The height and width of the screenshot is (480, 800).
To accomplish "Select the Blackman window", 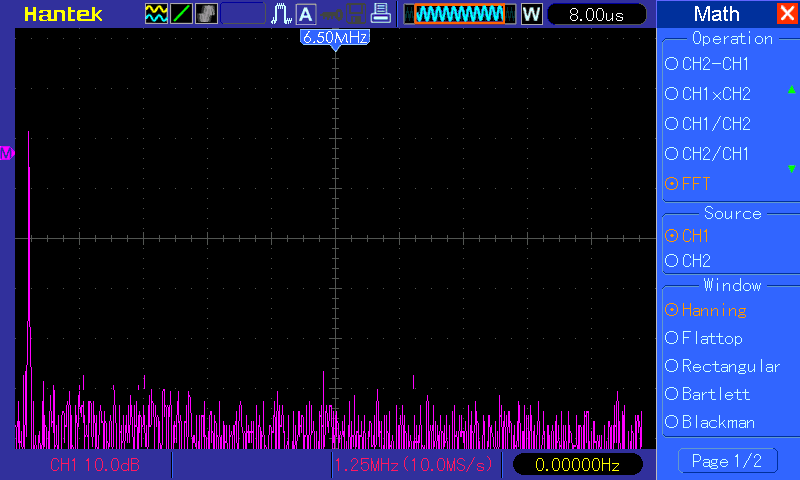I will tap(710, 422).
